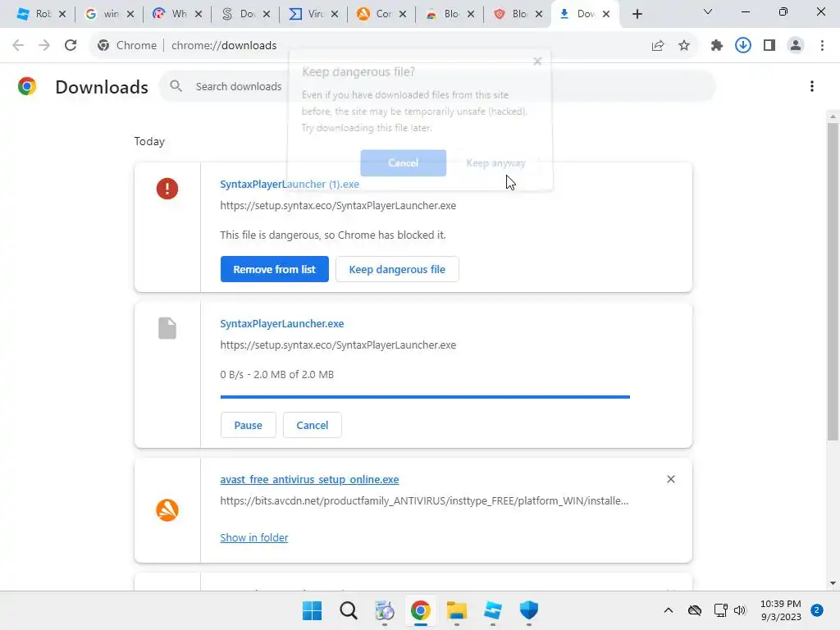Open the taskbar clock and date

781,610
